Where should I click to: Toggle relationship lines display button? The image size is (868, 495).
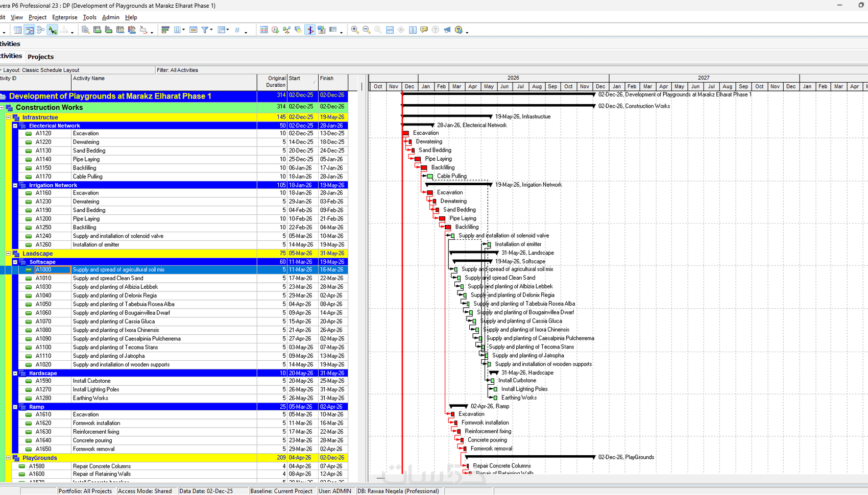53,30
